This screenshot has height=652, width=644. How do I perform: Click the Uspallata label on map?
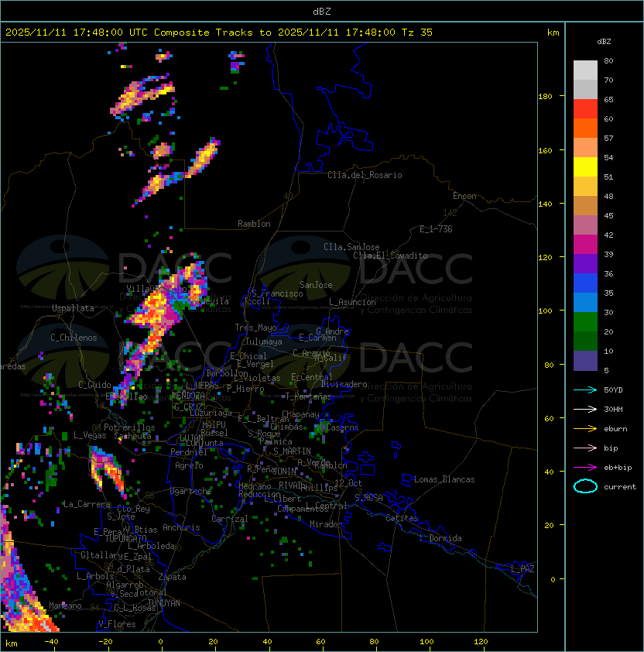click(73, 308)
